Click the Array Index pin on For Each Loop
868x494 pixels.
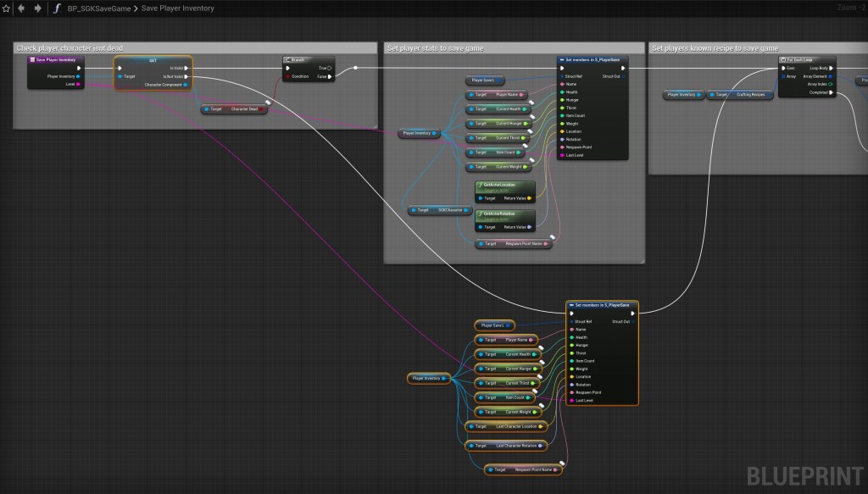[830, 84]
